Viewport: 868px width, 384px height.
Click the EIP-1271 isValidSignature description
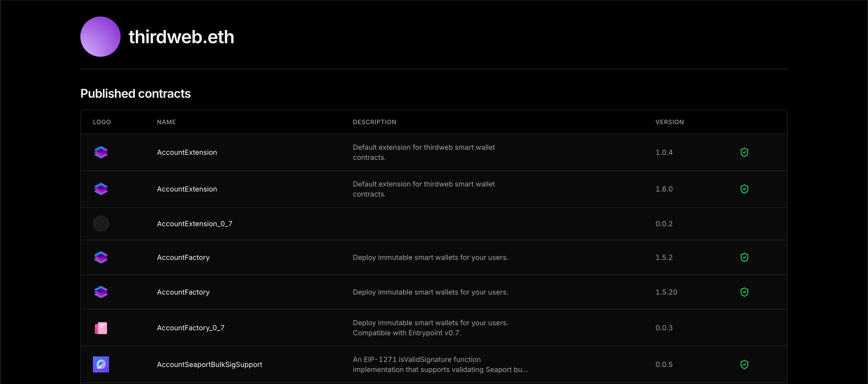pyautogui.click(x=441, y=364)
